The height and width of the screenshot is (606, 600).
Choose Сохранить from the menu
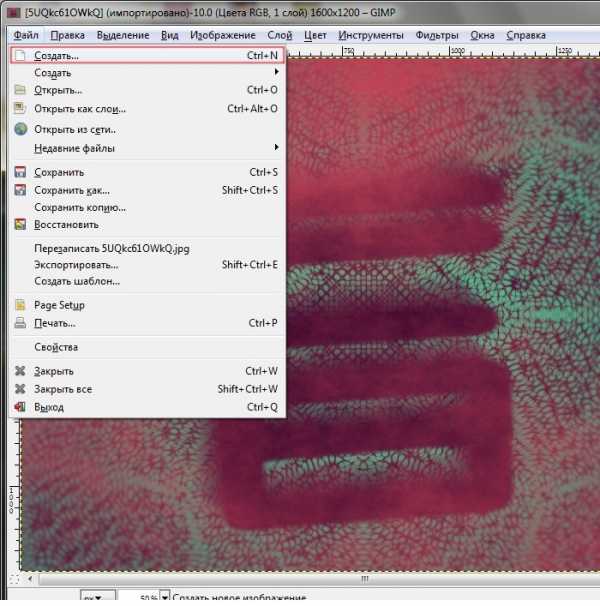click(147, 172)
